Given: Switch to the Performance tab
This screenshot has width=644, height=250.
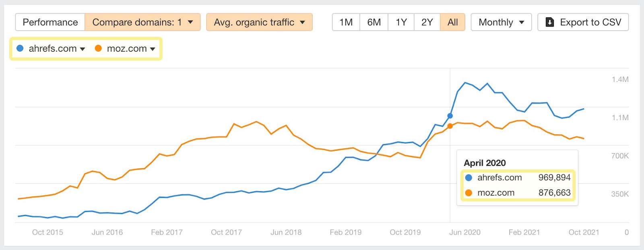Looking at the screenshot, I should click(x=50, y=22).
